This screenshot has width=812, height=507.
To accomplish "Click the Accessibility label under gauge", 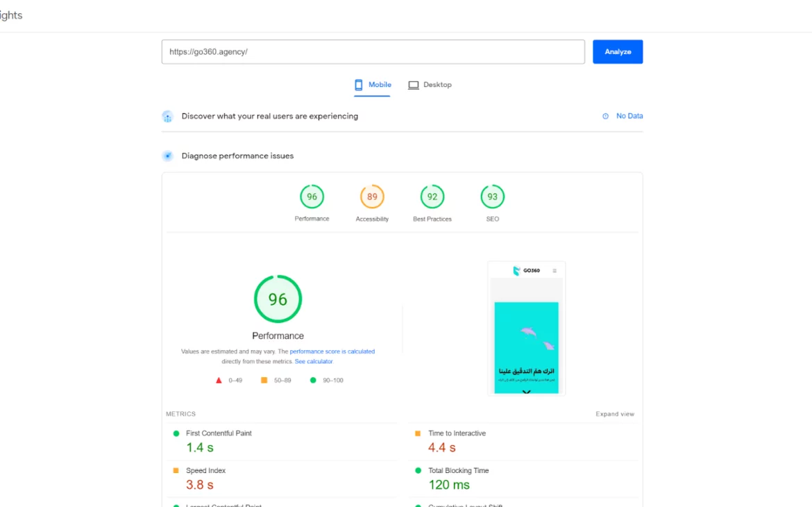I will tap(372, 219).
